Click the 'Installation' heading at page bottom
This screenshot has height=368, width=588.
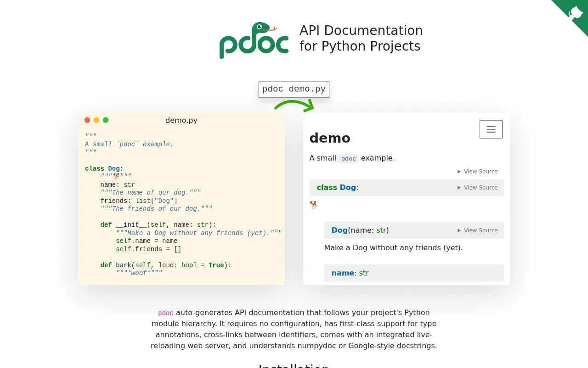pyautogui.click(x=294, y=366)
